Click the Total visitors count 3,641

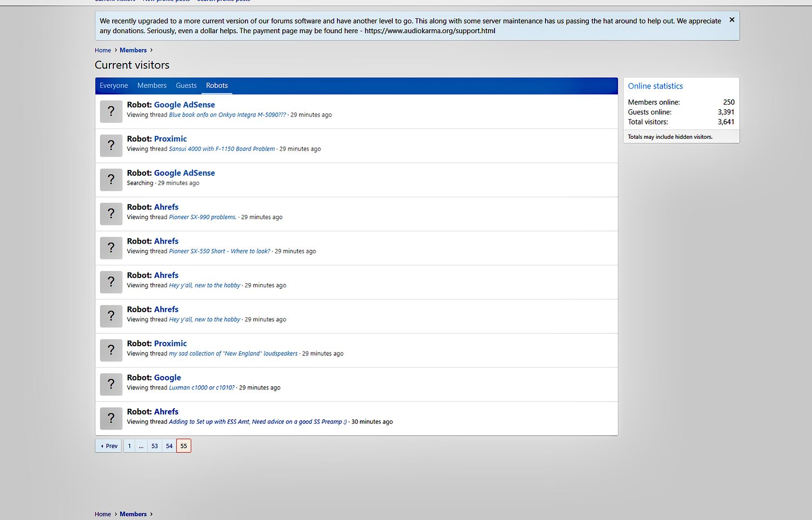[x=726, y=122]
